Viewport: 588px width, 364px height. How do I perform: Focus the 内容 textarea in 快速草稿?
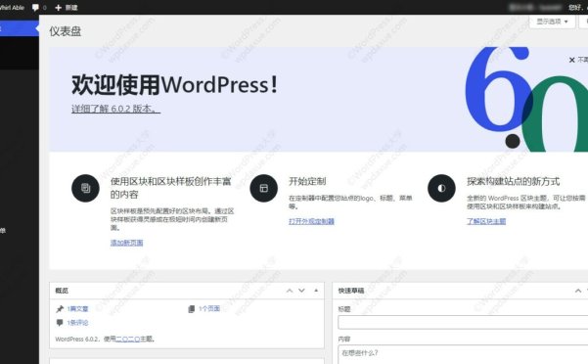point(463,354)
